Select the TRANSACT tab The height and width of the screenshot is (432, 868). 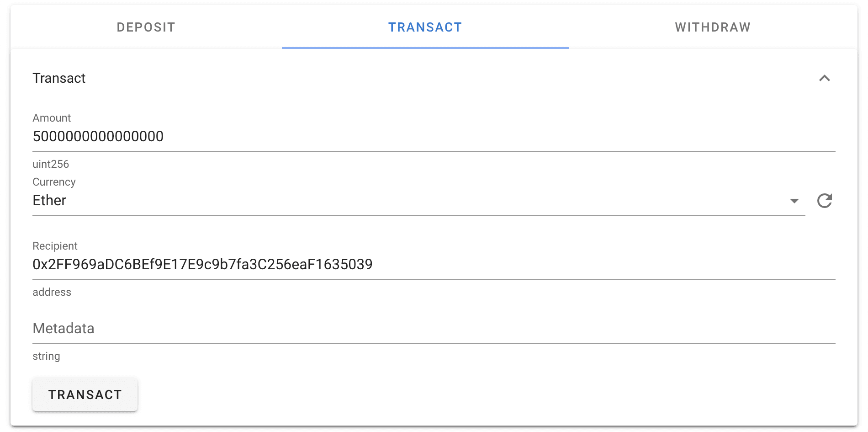click(x=424, y=27)
